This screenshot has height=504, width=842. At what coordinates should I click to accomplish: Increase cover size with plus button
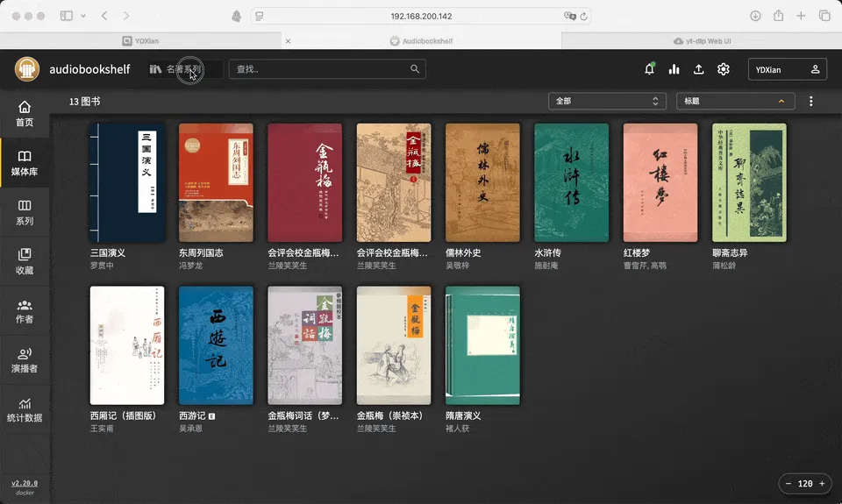[823, 483]
